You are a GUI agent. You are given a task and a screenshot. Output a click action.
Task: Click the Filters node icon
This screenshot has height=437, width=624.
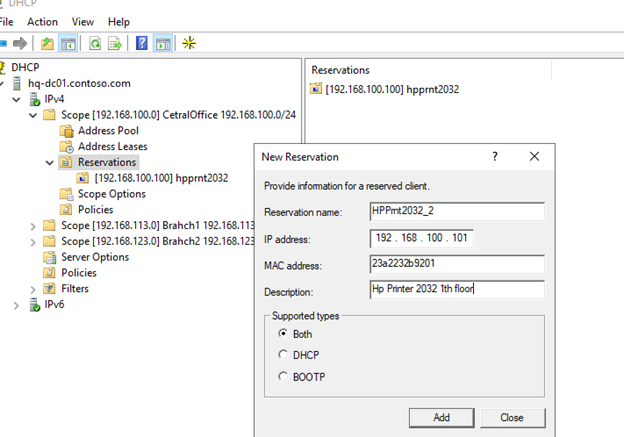point(49,288)
